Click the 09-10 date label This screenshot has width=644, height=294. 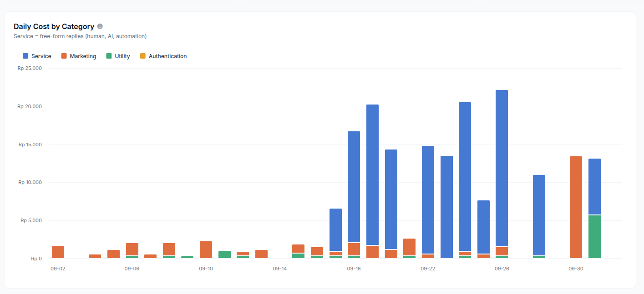pos(206,269)
